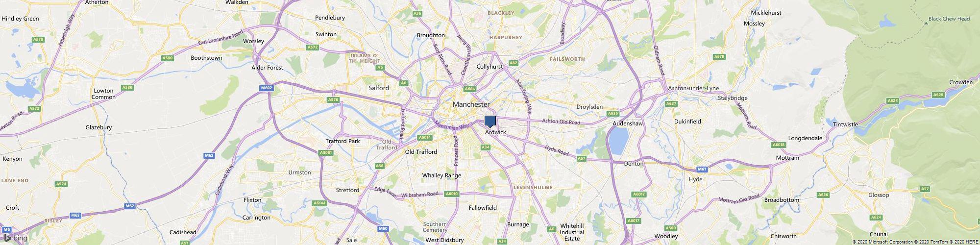Screen dimensions: 980x245
Task: Click the Manchester city label
Action: [471, 104]
